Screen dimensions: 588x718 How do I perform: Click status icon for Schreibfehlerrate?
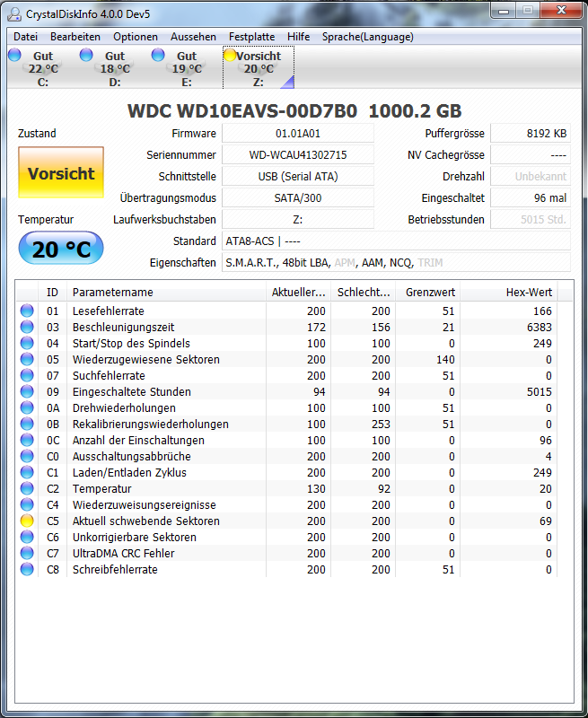(x=27, y=569)
